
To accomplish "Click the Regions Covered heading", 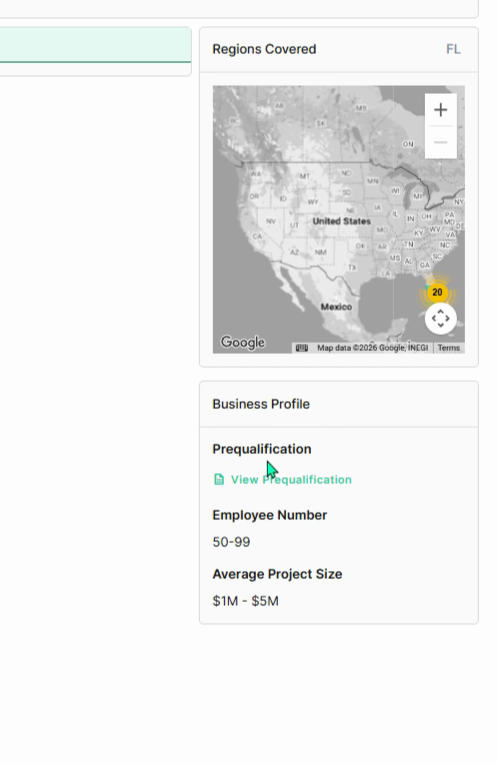I will pos(264,49).
